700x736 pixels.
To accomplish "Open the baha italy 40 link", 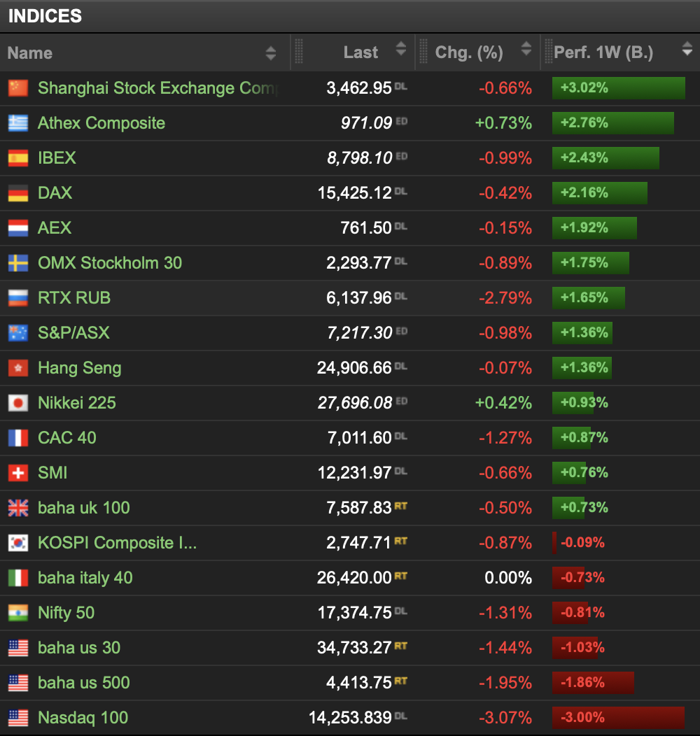I will pos(85,578).
